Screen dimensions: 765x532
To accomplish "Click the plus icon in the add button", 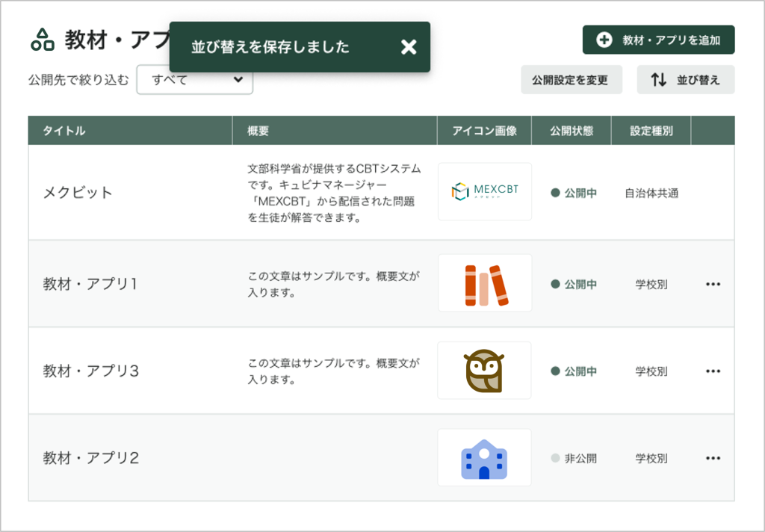I will (x=604, y=40).
